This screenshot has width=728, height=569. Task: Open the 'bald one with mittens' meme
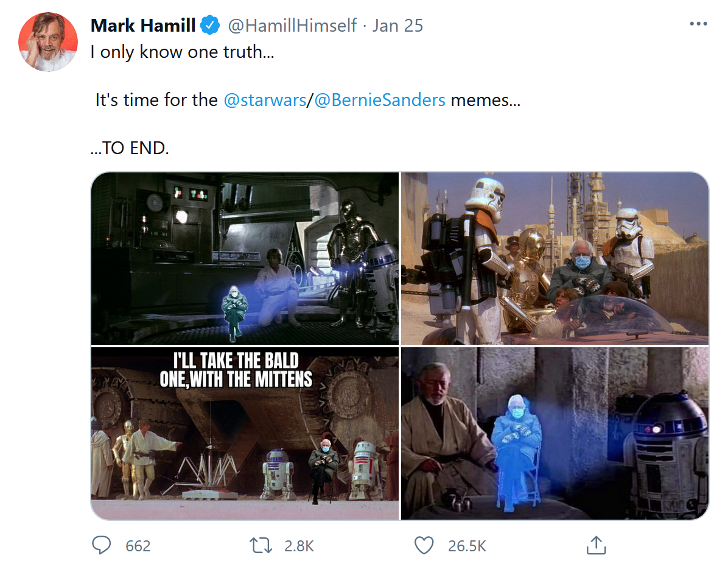(x=245, y=433)
